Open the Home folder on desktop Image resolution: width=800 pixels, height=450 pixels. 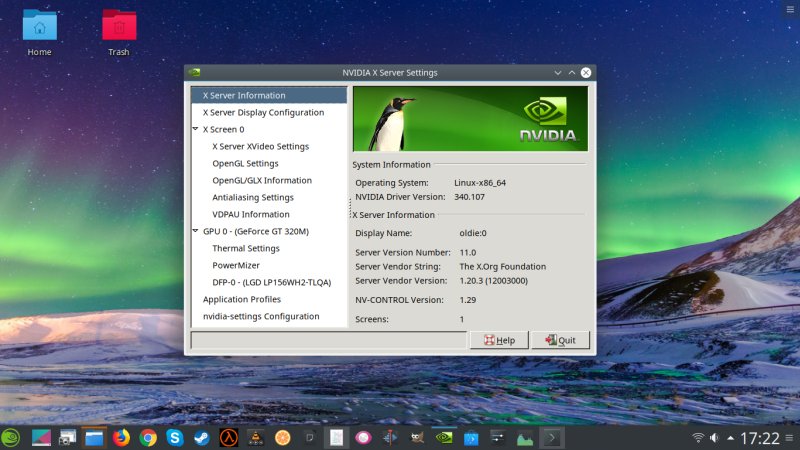point(39,33)
